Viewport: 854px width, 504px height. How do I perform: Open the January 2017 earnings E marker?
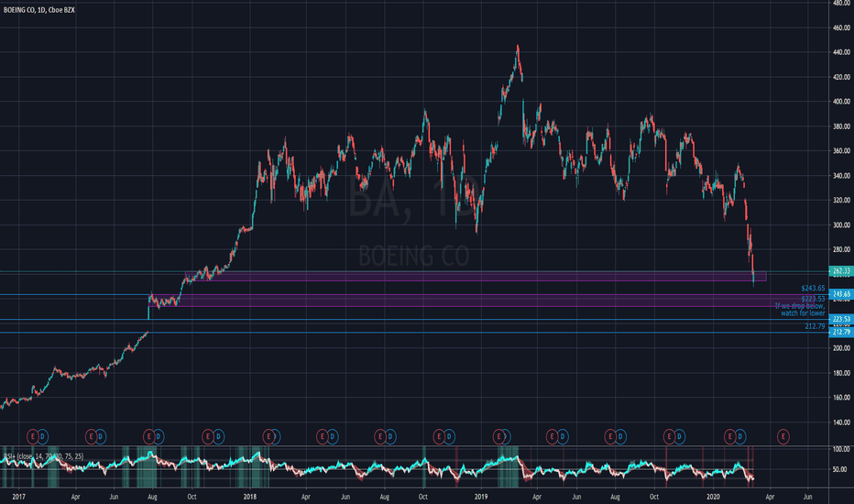click(33, 436)
